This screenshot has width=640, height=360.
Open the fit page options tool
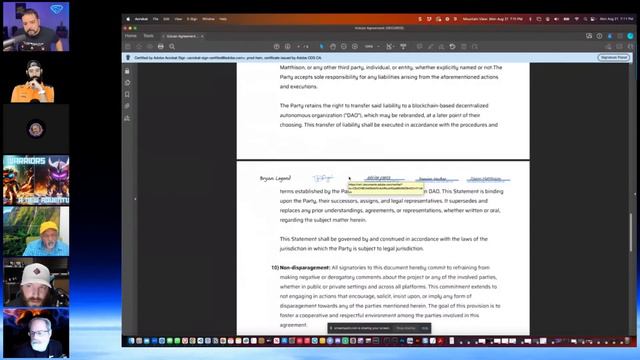(x=390, y=47)
